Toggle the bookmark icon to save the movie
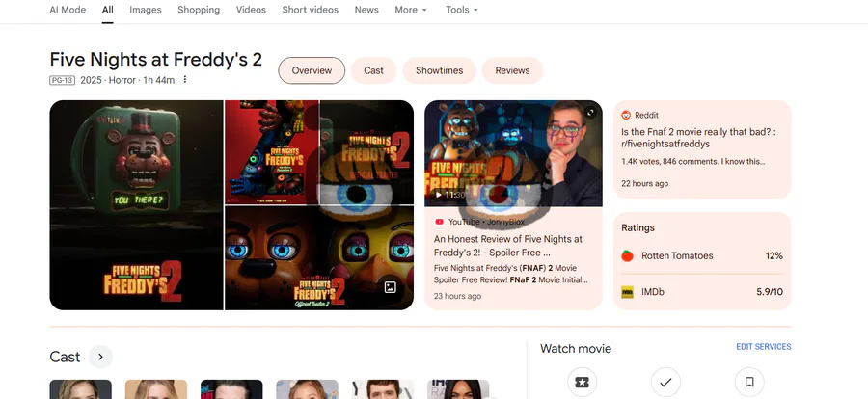The width and height of the screenshot is (868, 399). pos(749,383)
